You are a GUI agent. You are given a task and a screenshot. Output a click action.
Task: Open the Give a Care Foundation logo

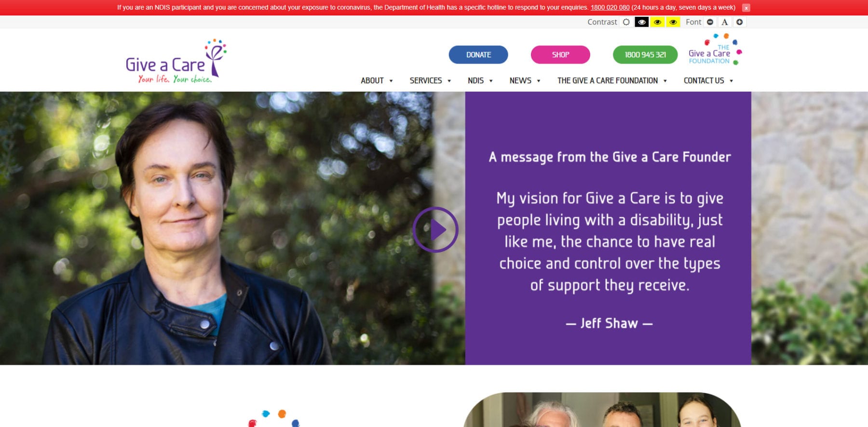(715, 50)
